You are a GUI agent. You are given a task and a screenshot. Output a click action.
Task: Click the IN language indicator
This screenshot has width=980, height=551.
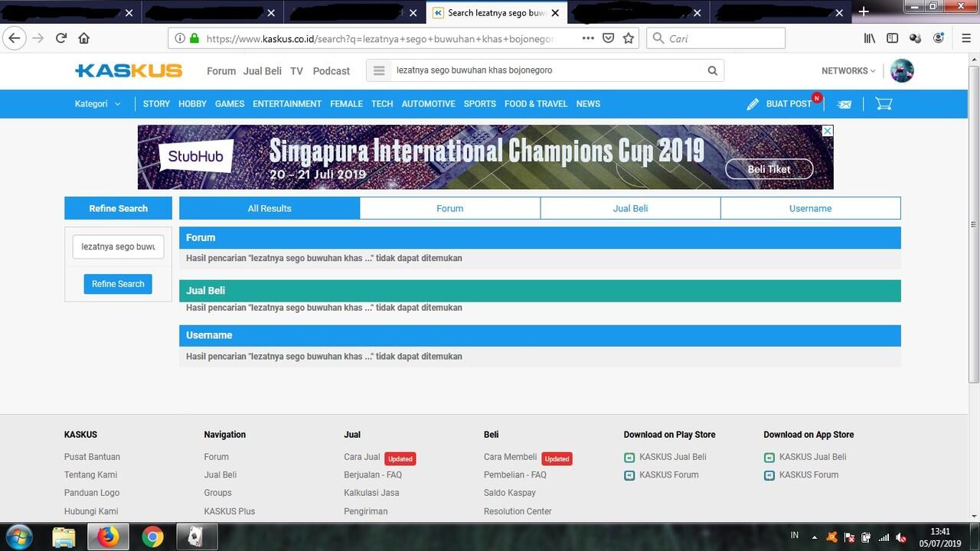[x=795, y=536]
